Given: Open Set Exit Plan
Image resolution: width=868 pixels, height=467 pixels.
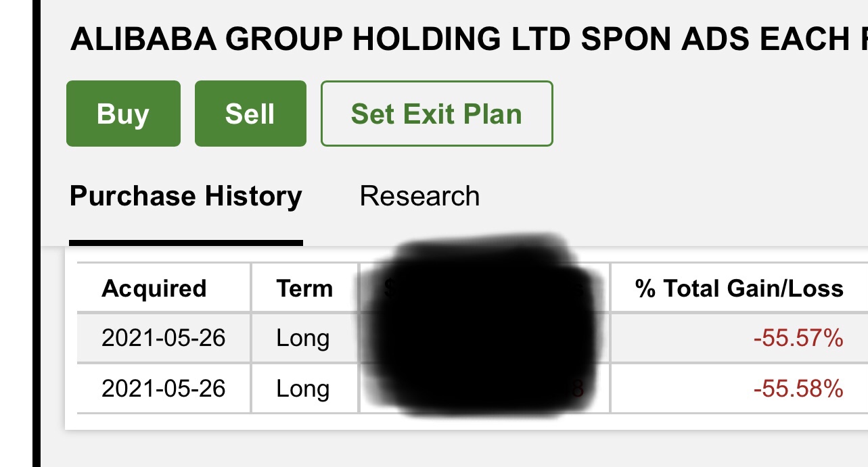Looking at the screenshot, I should pyautogui.click(x=436, y=114).
